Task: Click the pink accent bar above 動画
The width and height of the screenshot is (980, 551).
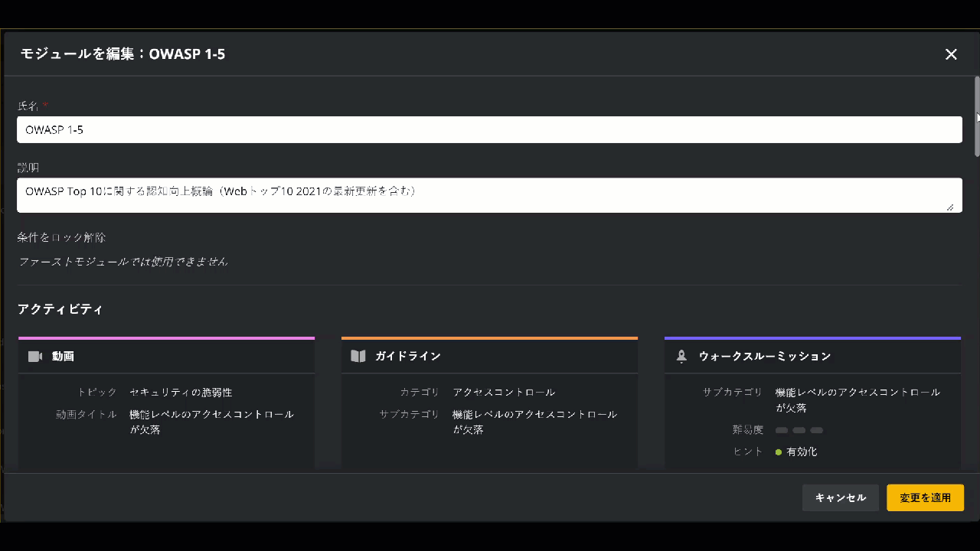Action: pos(166,337)
